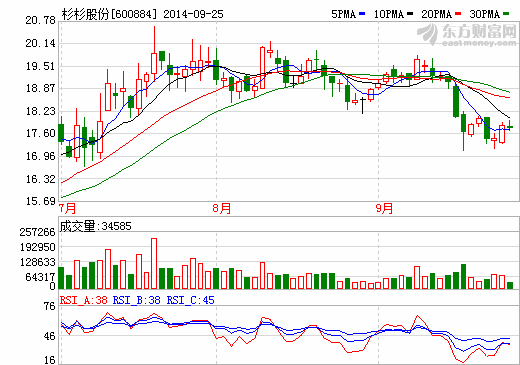Click the stock title 杉杉股份[600884]
520x365 pixels.
[x=109, y=14]
